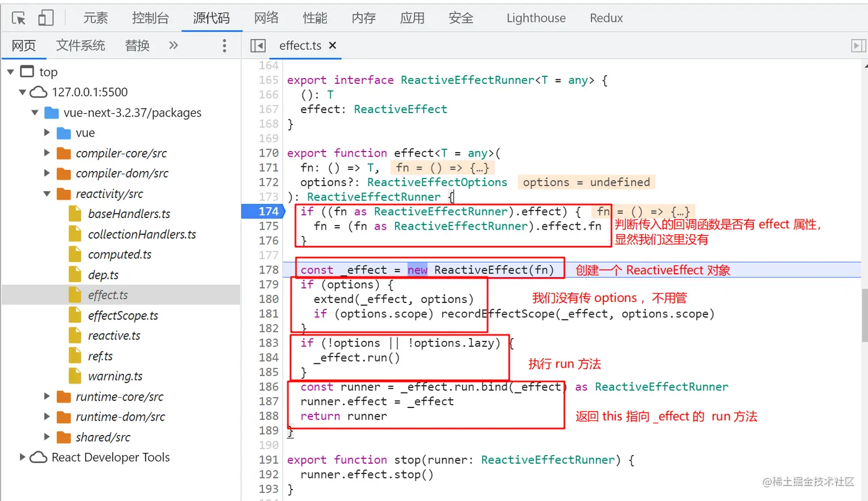Screen dimensions: 868x501
Task: Expand the compiler-dom/src folder
Action: (47, 173)
